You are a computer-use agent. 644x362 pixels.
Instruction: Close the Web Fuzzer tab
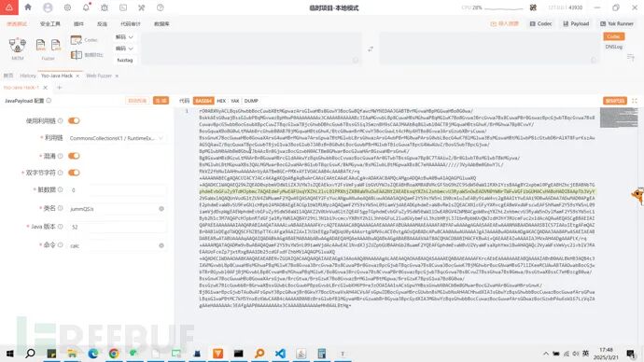[117, 76]
